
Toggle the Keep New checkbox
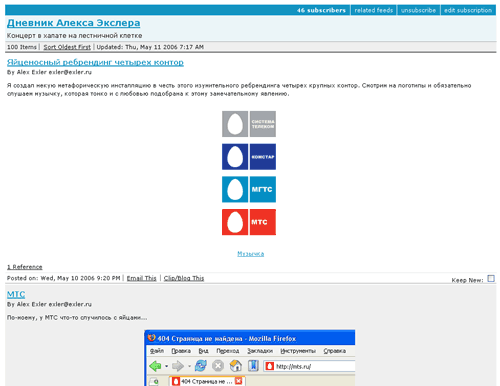[491, 278]
